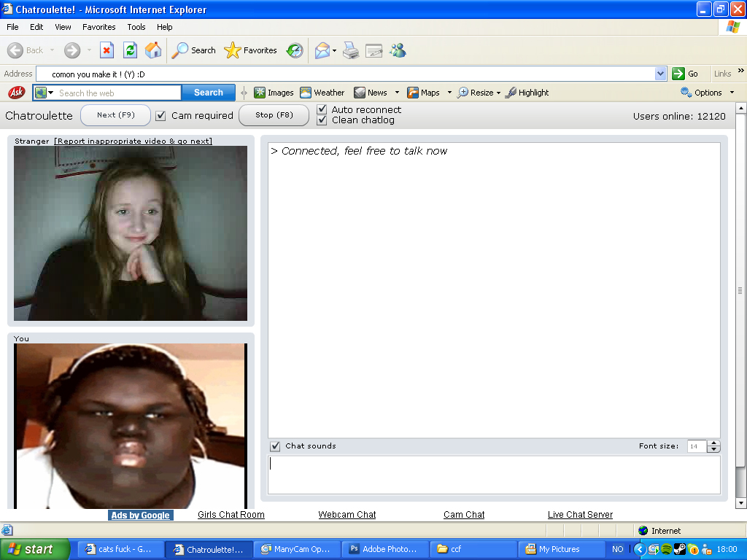
Task: Open the Tools menu
Action: pyautogui.click(x=136, y=27)
